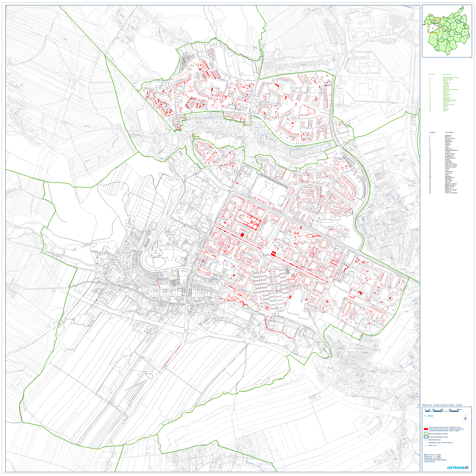Click 'Hranice městských obvodů' legend label
This screenshot has height=476, width=476.
point(438,434)
